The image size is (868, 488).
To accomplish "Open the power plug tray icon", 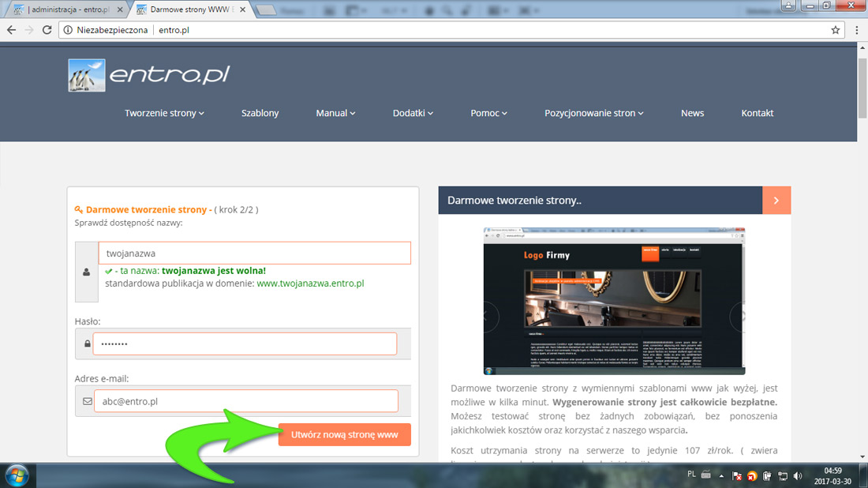I will pyautogui.click(x=767, y=476).
